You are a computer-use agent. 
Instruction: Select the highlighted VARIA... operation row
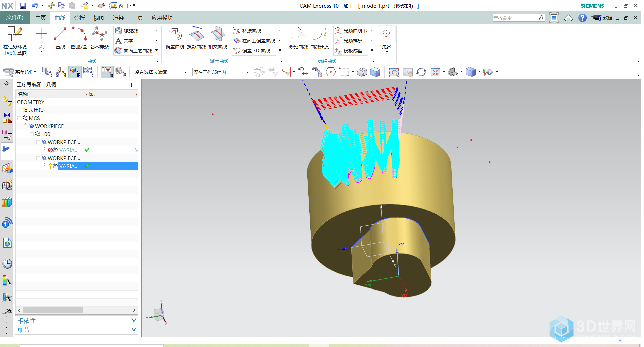tap(77, 166)
